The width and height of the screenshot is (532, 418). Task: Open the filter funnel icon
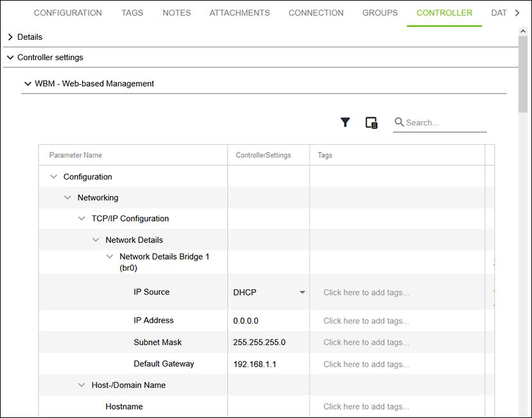[x=345, y=122]
